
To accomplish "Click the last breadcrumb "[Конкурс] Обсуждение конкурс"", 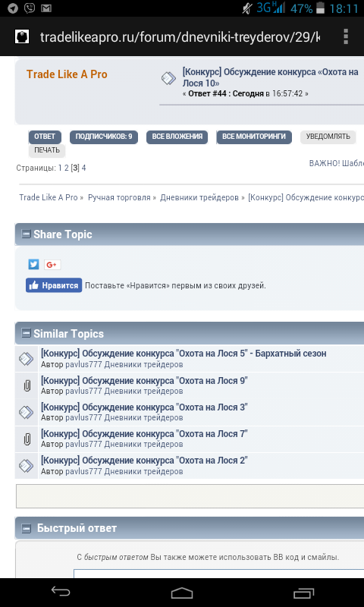I will tap(306, 197).
